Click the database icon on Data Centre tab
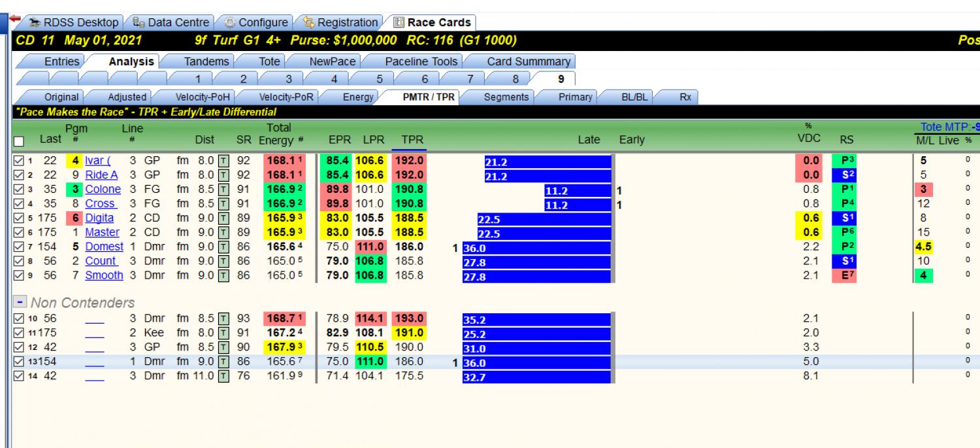 (139, 22)
